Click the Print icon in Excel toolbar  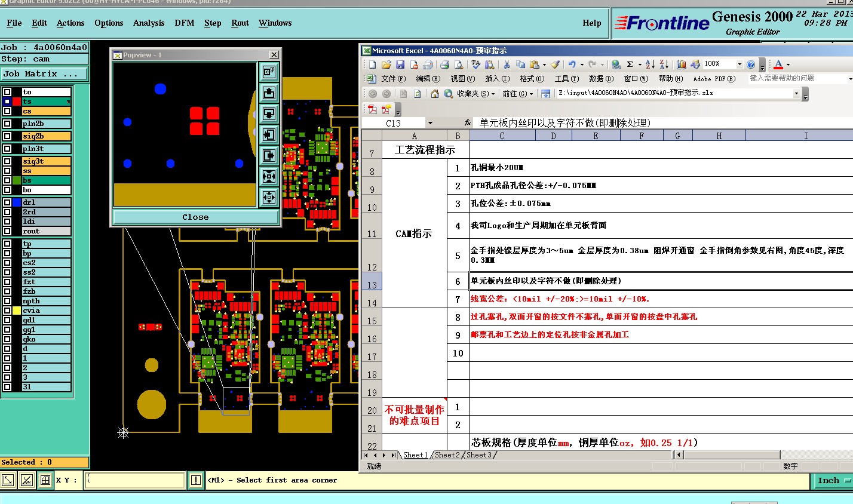coord(444,64)
